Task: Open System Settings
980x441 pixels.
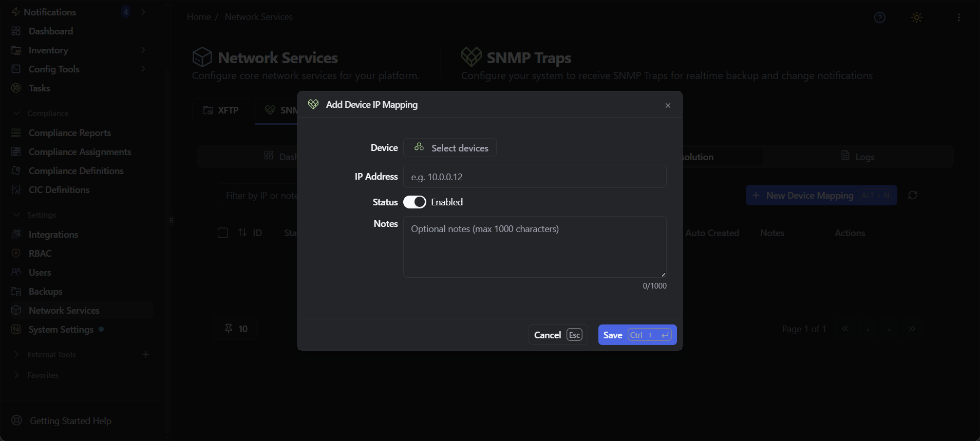Action: coord(61,329)
